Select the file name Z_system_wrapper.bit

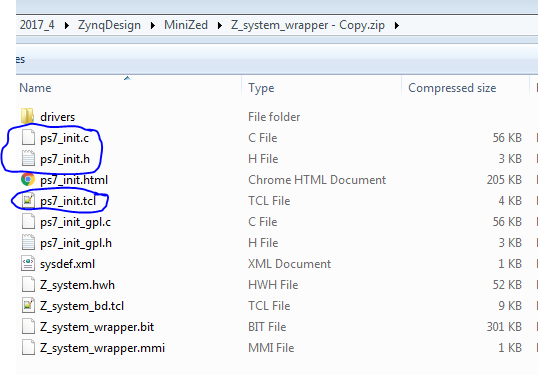[x=97, y=327]
